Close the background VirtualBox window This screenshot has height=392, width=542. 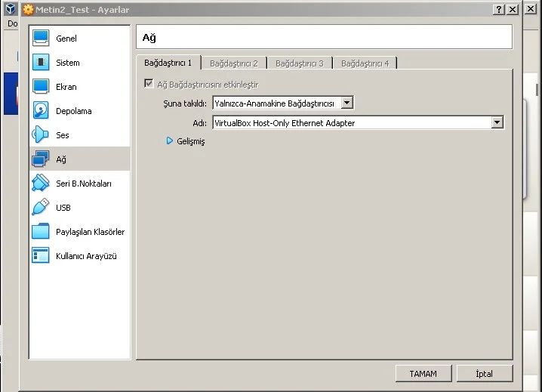coord(531,8)
